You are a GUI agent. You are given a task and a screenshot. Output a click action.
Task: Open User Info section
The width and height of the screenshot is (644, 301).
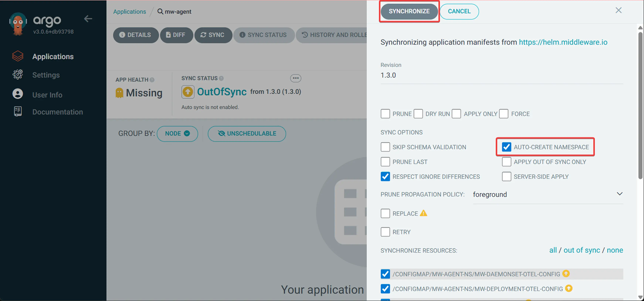(47, 95)
